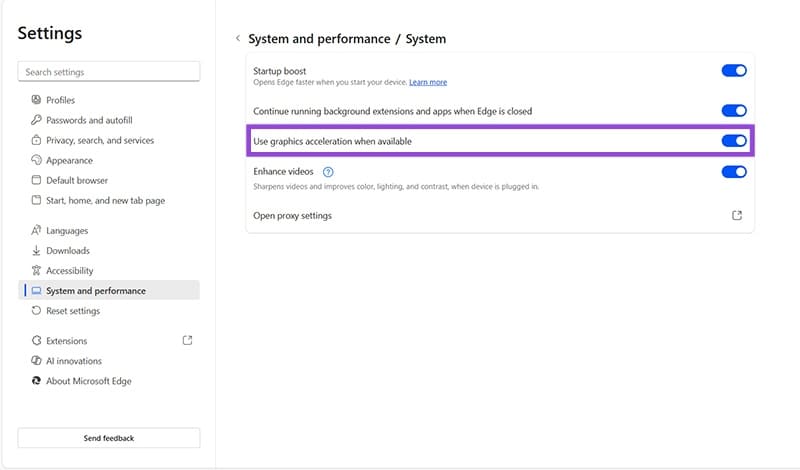Focus the Search settings input field
This screenshot has height=470, width=800.
click(109, 71)
